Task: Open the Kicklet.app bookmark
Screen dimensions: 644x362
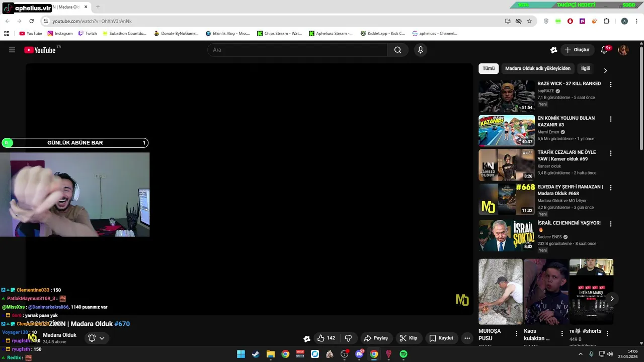Action: 383,33
